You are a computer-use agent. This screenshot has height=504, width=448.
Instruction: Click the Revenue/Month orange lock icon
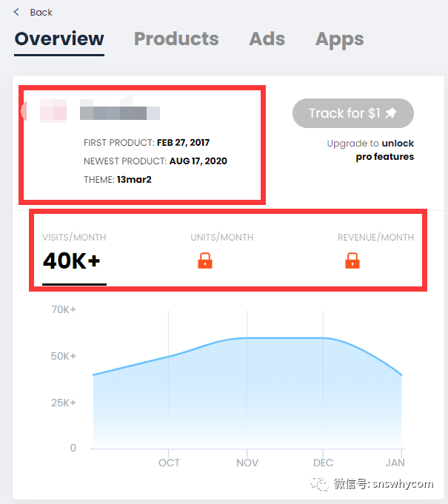[352, 261]
